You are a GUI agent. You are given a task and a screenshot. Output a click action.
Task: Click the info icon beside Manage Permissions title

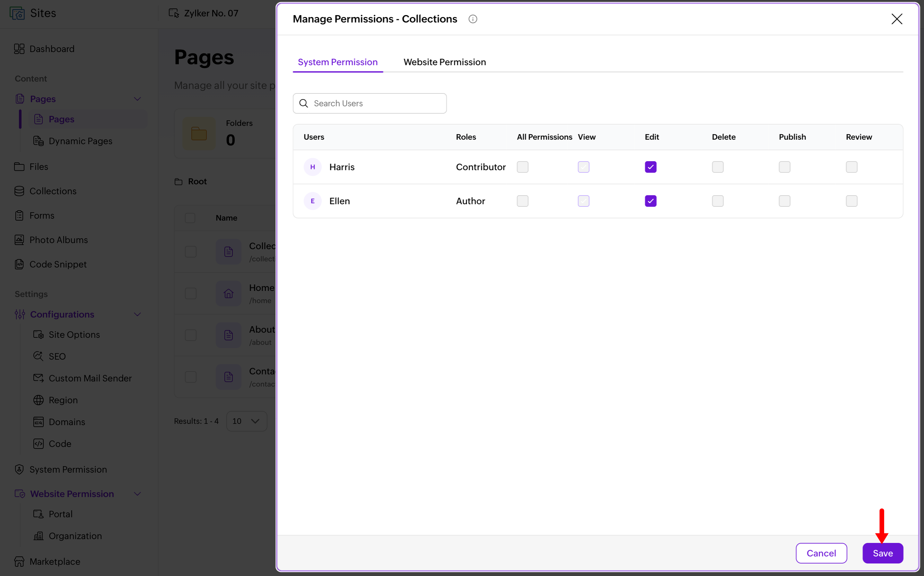click(473, 19)
